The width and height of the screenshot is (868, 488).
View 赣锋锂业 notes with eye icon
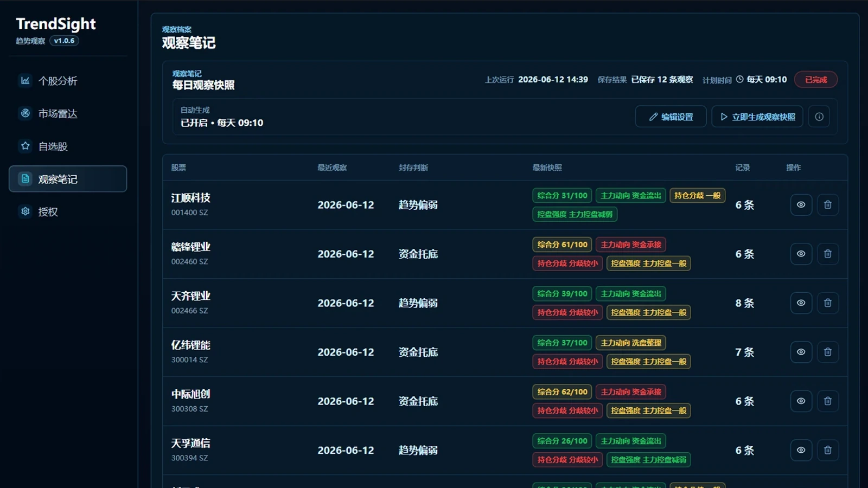(x=801, y=254)
